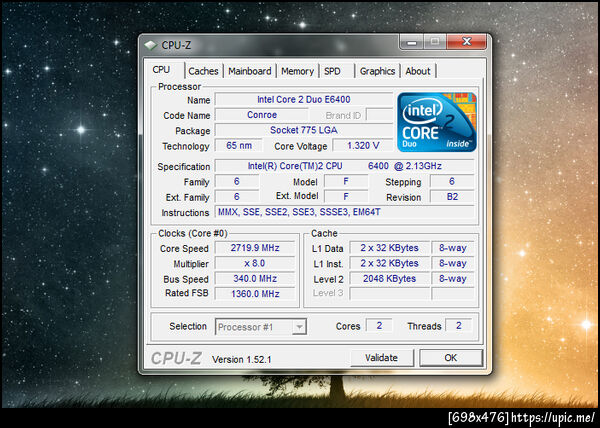Open the Mainboard tab

coord(249,71)
